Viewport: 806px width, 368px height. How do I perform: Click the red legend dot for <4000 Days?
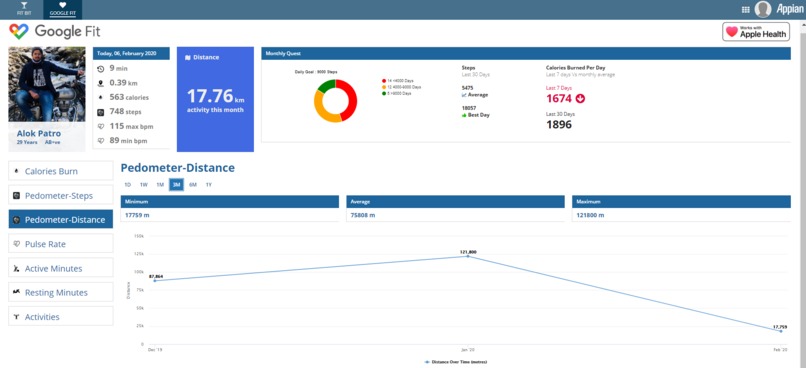pyautogui.click(x=384, y=81)
